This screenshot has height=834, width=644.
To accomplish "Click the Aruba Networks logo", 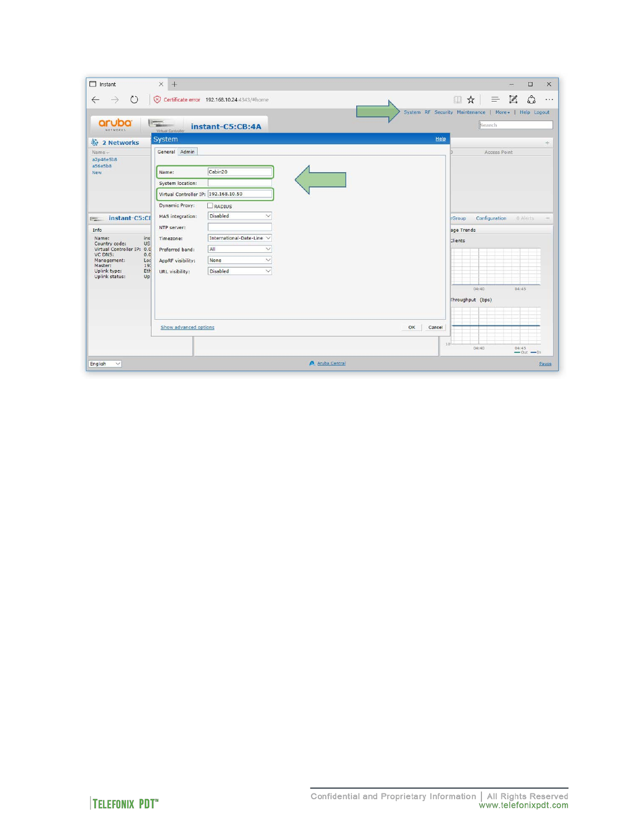I will click(115, 124).
